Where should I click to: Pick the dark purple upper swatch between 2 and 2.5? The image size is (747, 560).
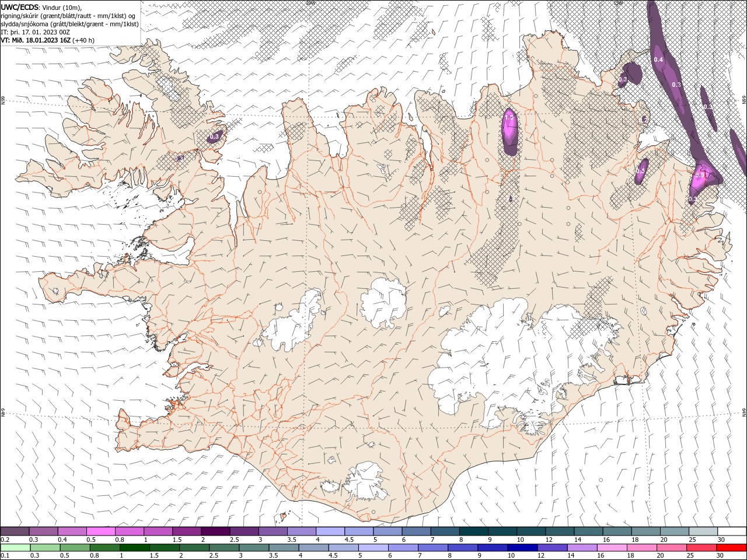[x=215, y=531]
